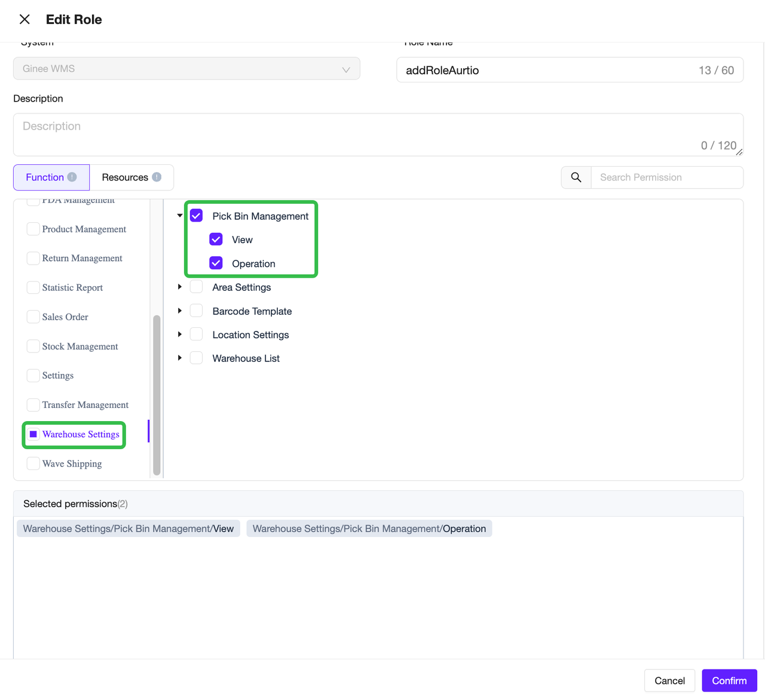
Task: Click the info icon beside Function
Action: [x=72, y=177]
